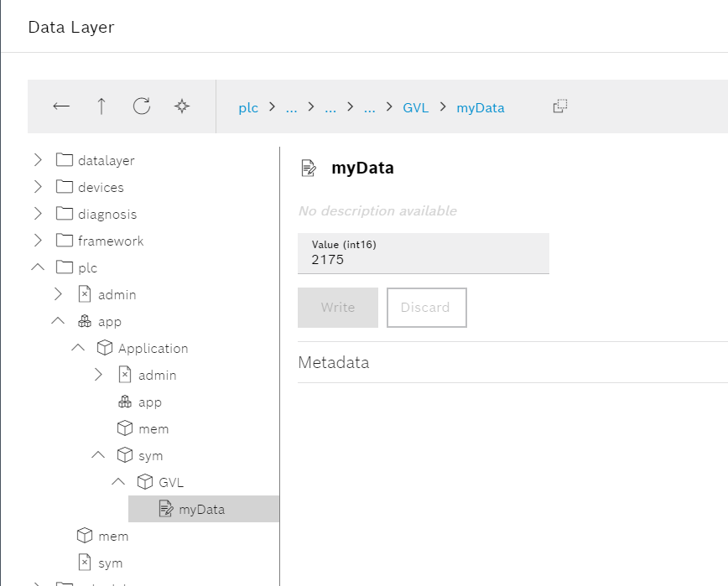Open the plc breadcrumb link
728x586 pixels.
pos(248,107)
